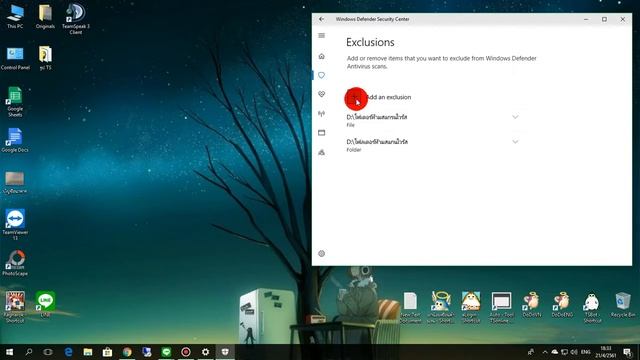Expand the Folder exclusion entry chevron
Image resolution: width=640 pixels, height=360 pixels.
515,142
